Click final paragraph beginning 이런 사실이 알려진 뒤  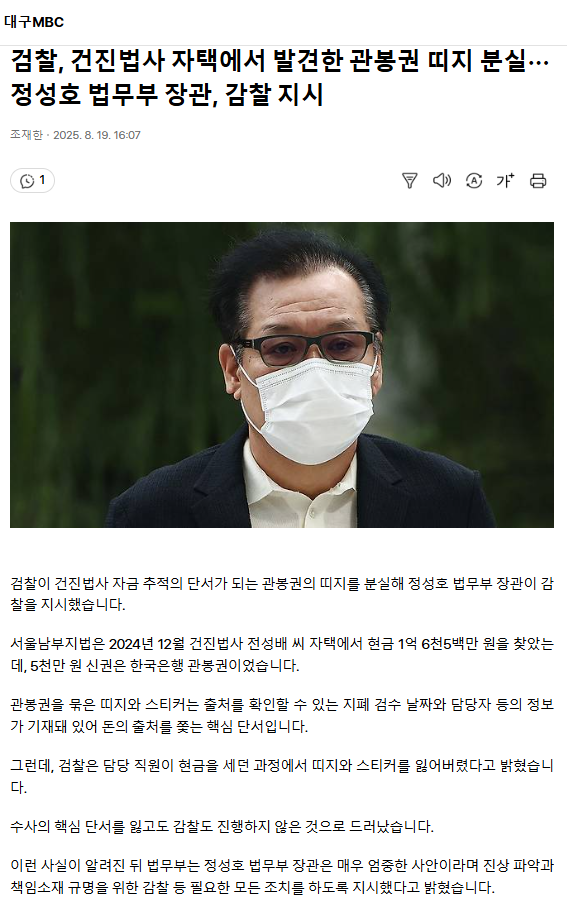tap(282, 876)
